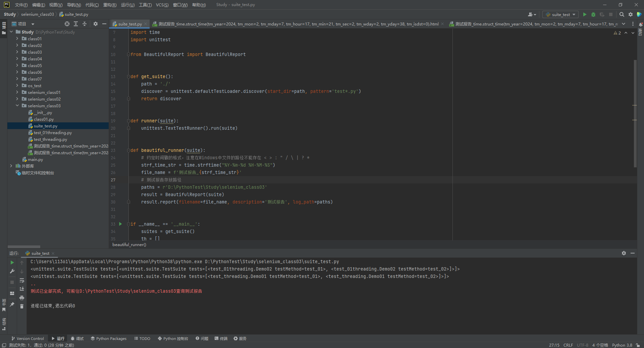This screenshot has height=348, width=644.
Task: Collapse the Study project root
Action: tap(11, 32)
